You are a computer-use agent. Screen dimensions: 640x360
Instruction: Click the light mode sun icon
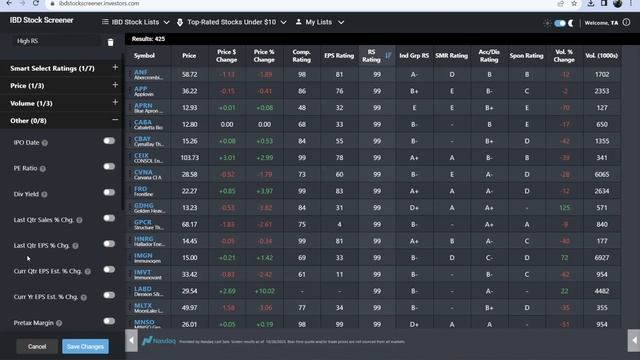[547, 23]
